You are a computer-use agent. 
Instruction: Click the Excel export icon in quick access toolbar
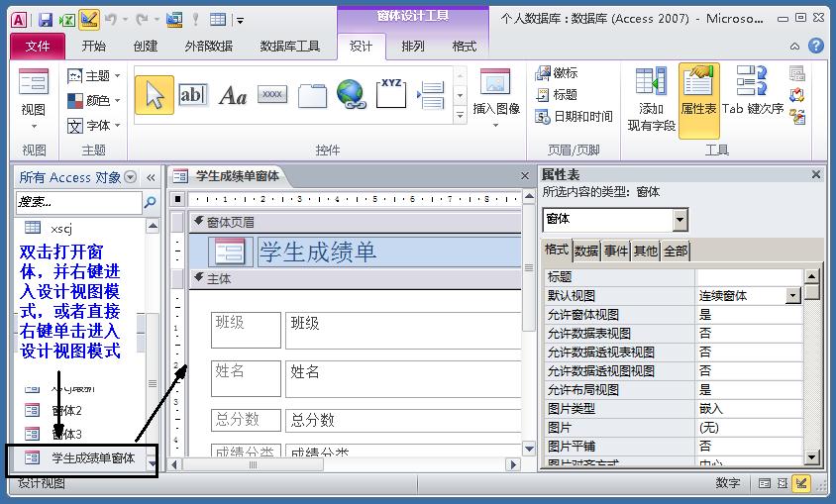(66, 20)
